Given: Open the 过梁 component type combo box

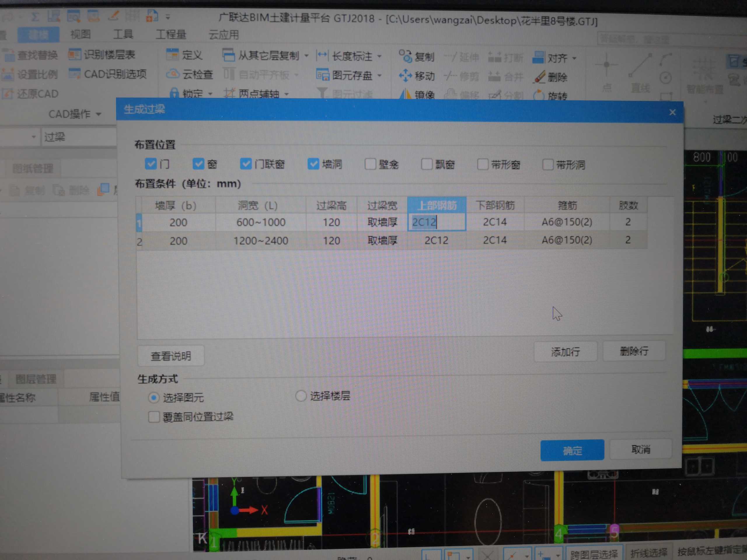Looking at the screenshot, I should pos(79,137).
